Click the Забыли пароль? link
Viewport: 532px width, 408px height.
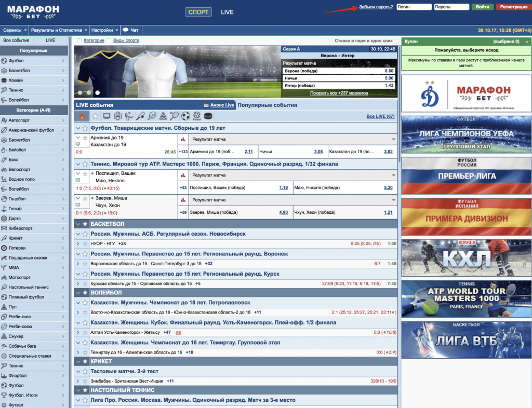376,7
